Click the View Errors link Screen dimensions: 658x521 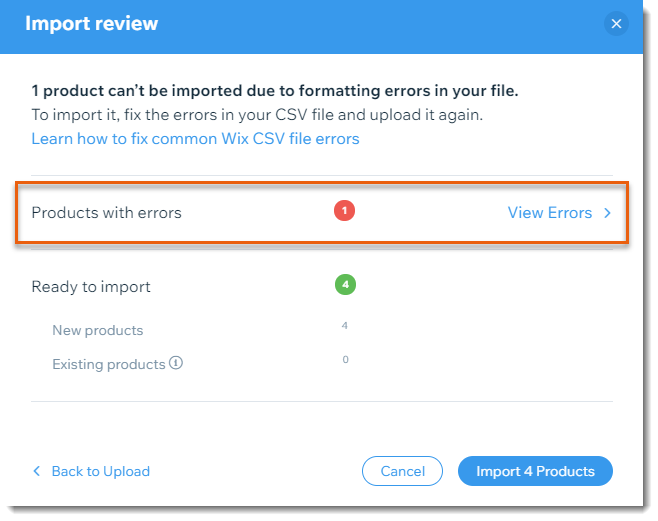click(550, 212)
